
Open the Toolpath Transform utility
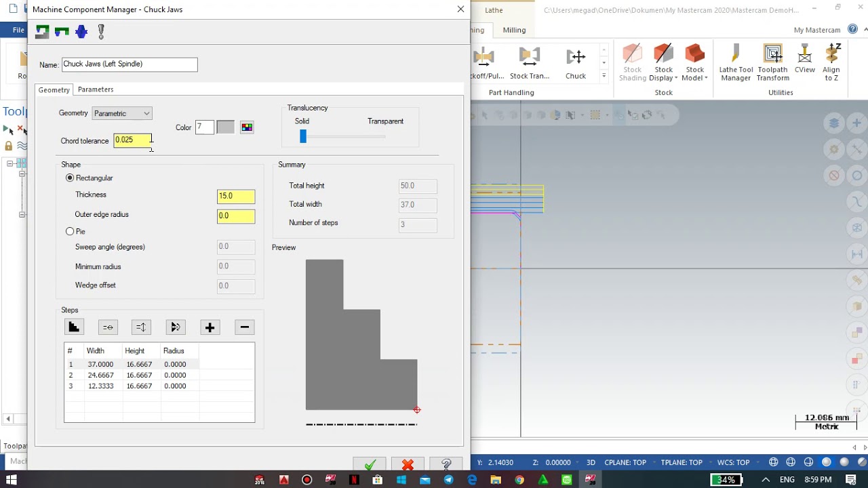772,63
